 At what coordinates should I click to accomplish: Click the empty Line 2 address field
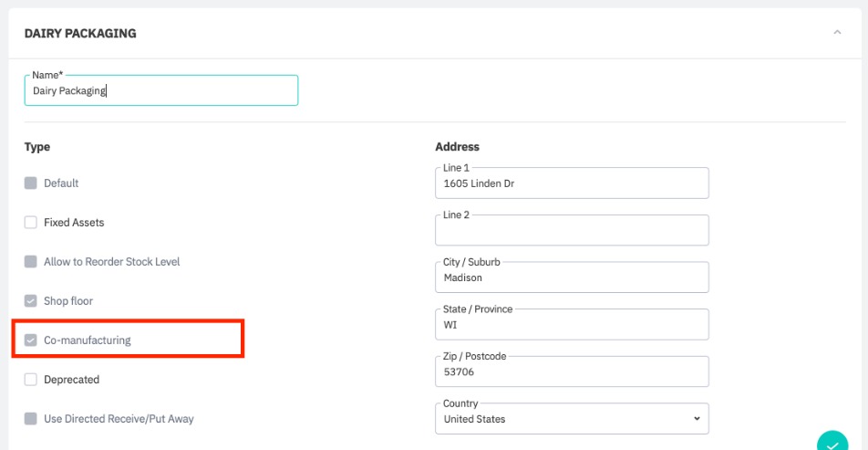(x=572, y=231)
